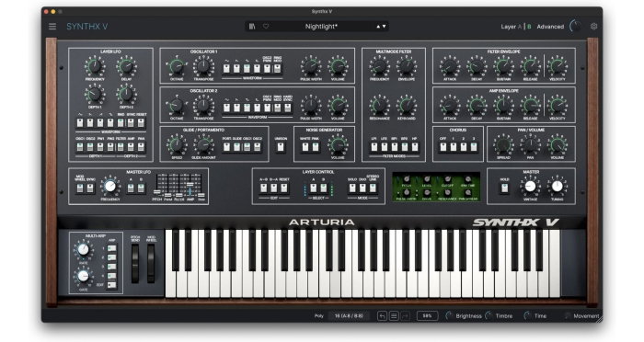The width and height of the screenshot is (644, 342).
Task: Toggle the Unison switch
Action: pyautogui.click(x=281, y=147)
